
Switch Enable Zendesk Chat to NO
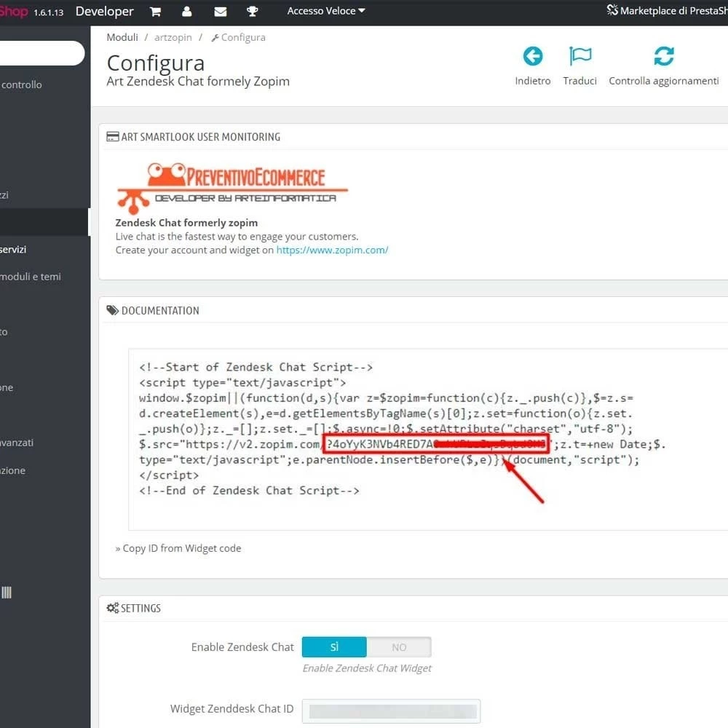click(399, 646)
